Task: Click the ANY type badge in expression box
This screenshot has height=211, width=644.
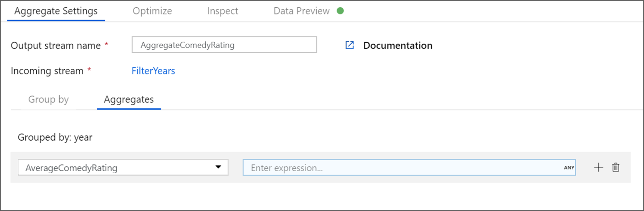Action: pyautogui.click(x=569, y=168)
